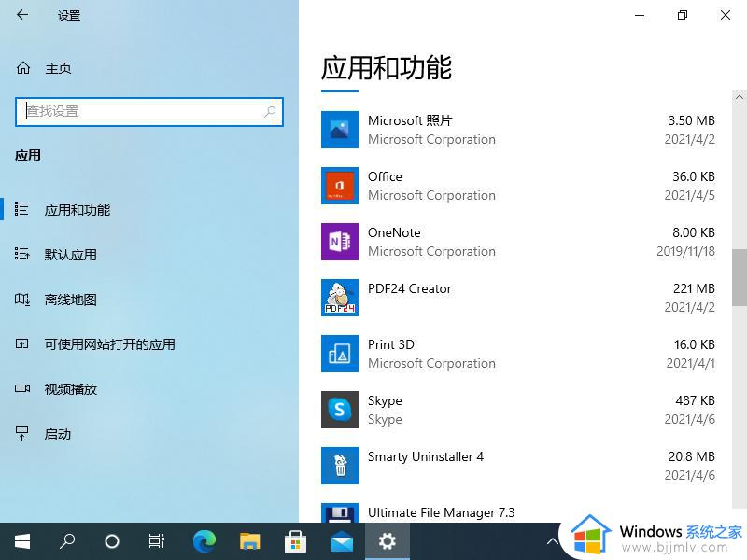Click the 启动 sidebar icon
Viewport: 747px width, 560px height.
tap(21, 433)
